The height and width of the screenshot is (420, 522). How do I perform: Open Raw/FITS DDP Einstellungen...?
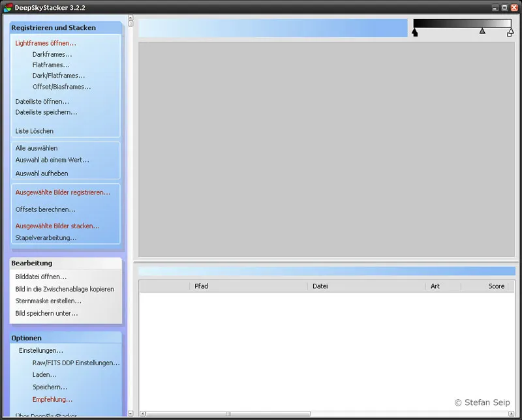[76, 363]
